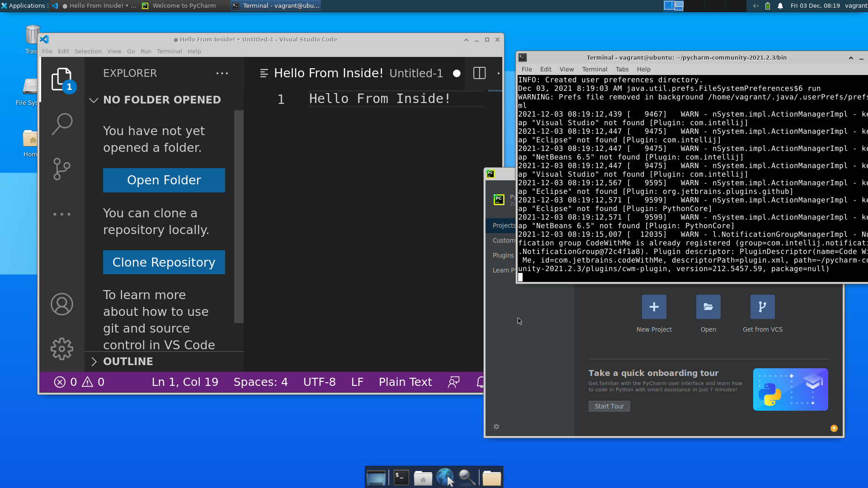Change the Plain Text language mode

tap(406, 382)
